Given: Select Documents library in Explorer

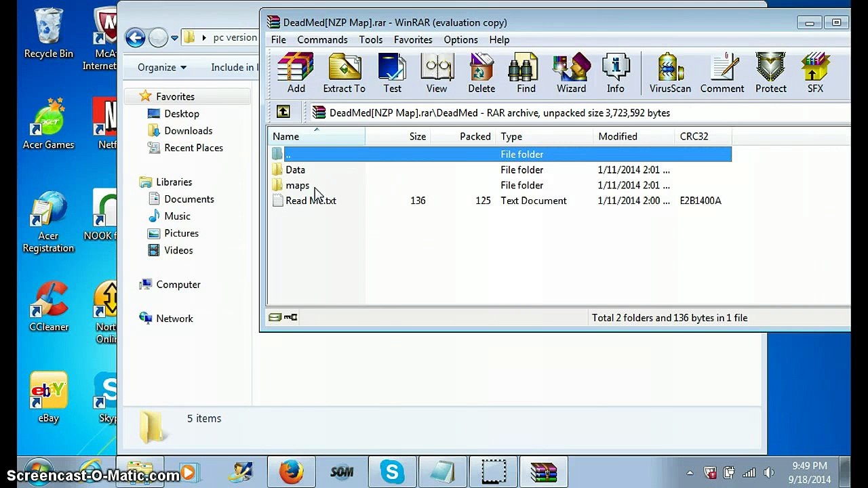Looking at the screenshot, I should (x=189, y=199).
